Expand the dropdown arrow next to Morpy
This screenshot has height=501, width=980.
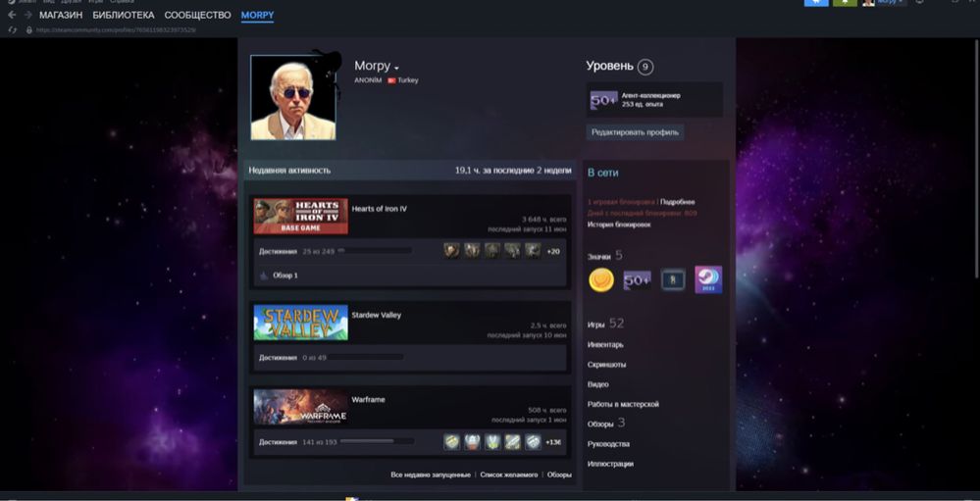pyautogui.click(x=396, y=68)
